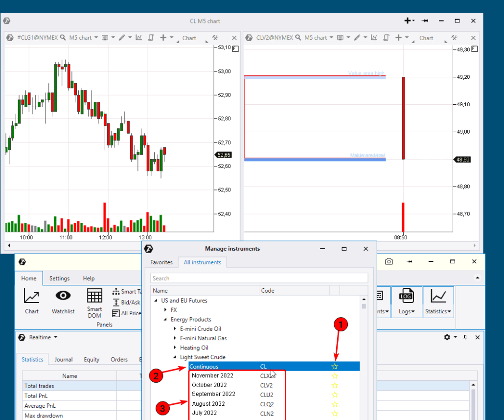Open the Logs dropdown button

(406, 302)
